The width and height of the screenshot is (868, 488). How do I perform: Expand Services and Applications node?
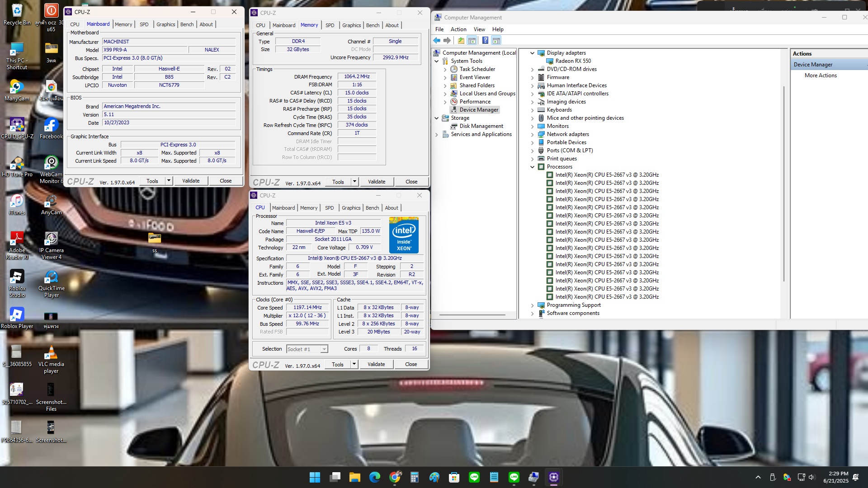[x=436, y=134]
